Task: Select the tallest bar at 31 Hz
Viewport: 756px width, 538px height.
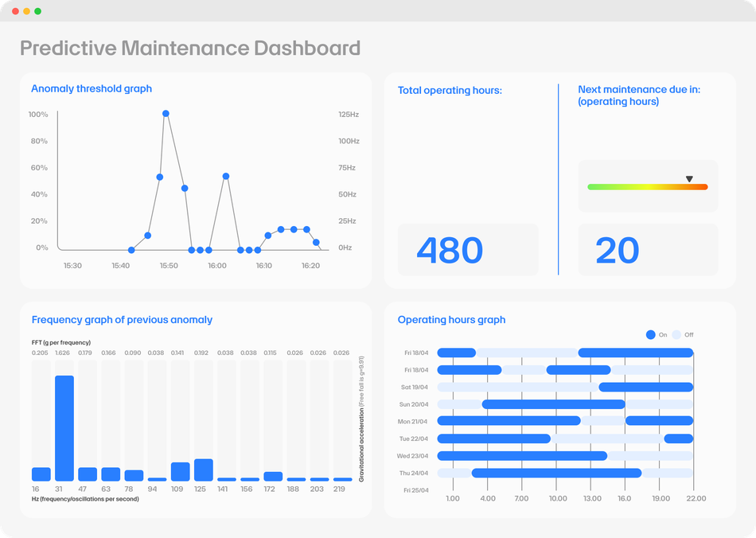Action: point(64,428)
